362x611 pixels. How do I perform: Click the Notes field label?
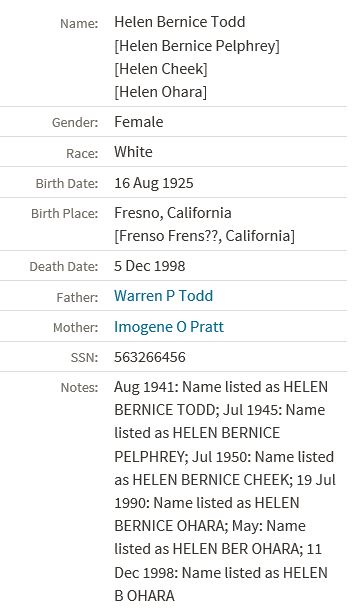[x=79, y=387]
